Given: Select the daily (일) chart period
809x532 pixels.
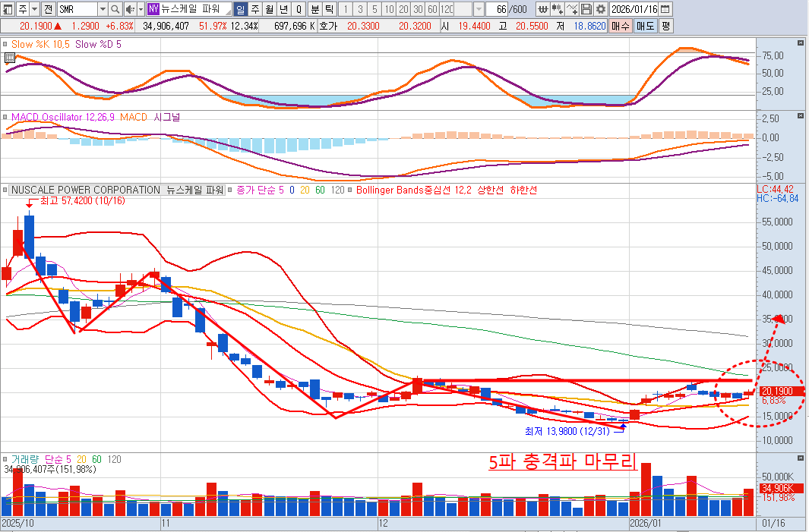Looking at the screenshot, I should [240, 9].
